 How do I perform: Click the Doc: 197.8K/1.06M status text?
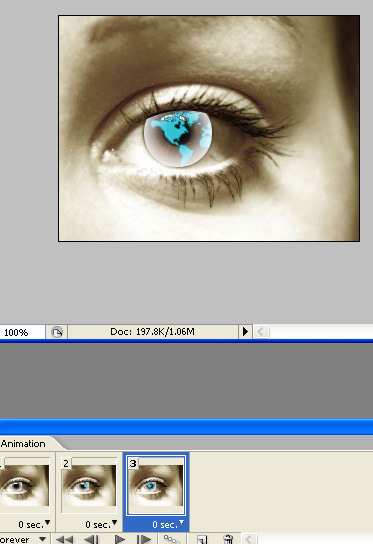pyautogui.click(x=152, y=332)
